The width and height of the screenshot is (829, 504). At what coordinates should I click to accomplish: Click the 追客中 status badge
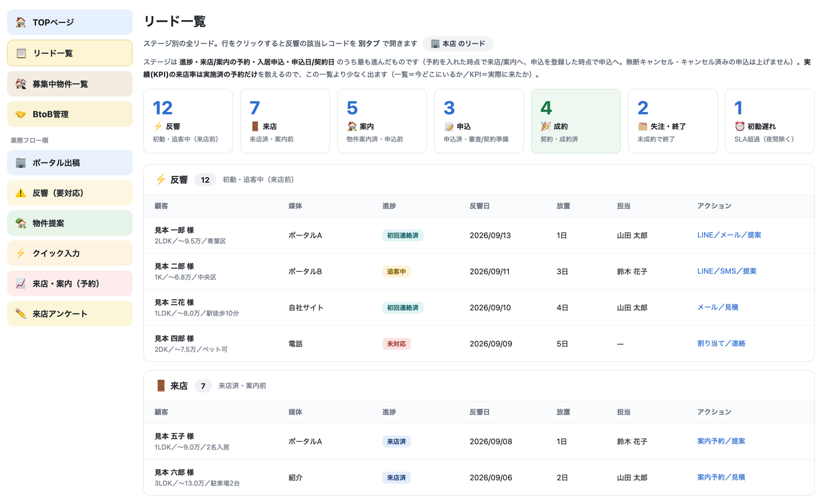[396, 271]
